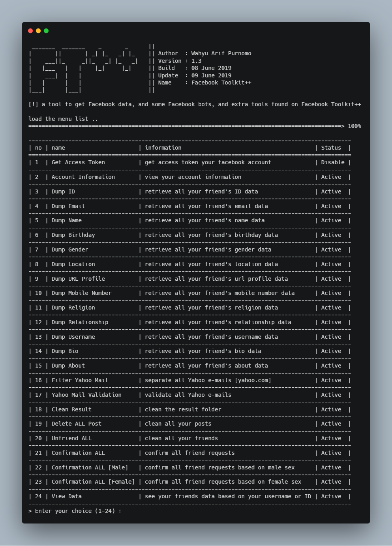Select 'Dump URL Profile' in the list
Viewport: 392px width, 546px height.
tap(78, 279)
